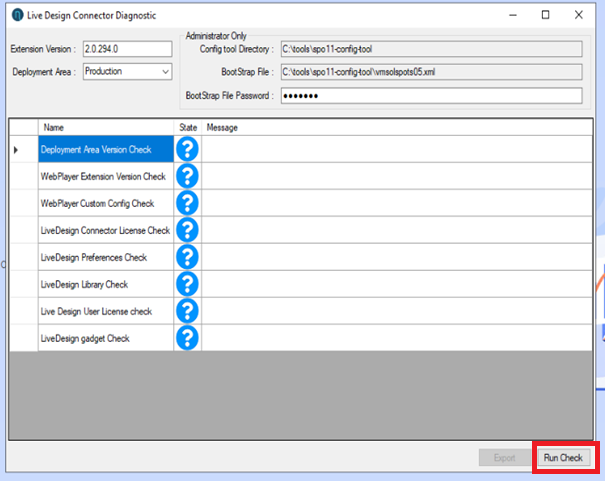The image size is (605, 481).
Task: Minimize the Diagnostic window
Action: point(513,15)
